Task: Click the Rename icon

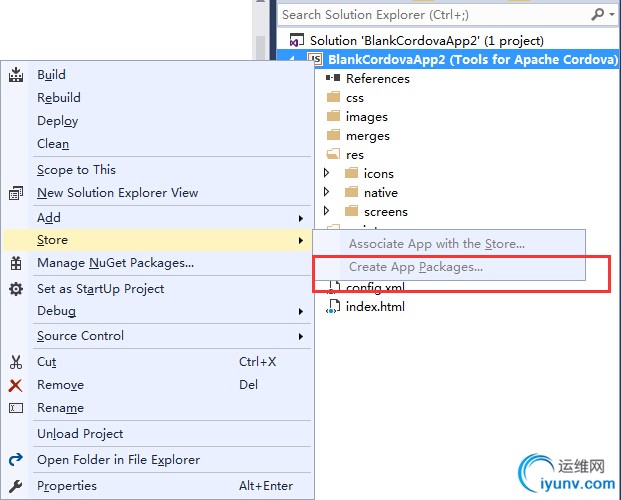Action: pyautogui.click(x=16, y=408)
